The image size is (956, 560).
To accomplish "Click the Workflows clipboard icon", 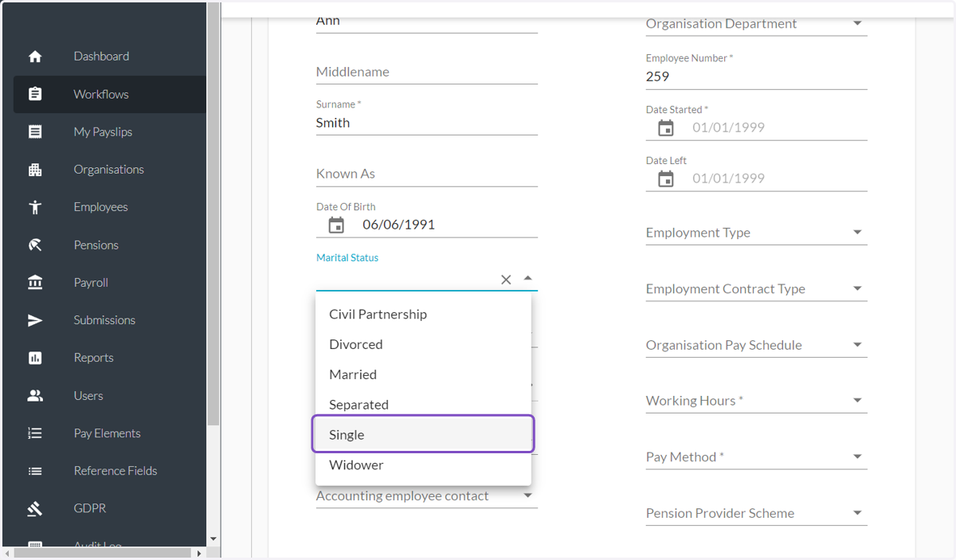I will 35,94.
